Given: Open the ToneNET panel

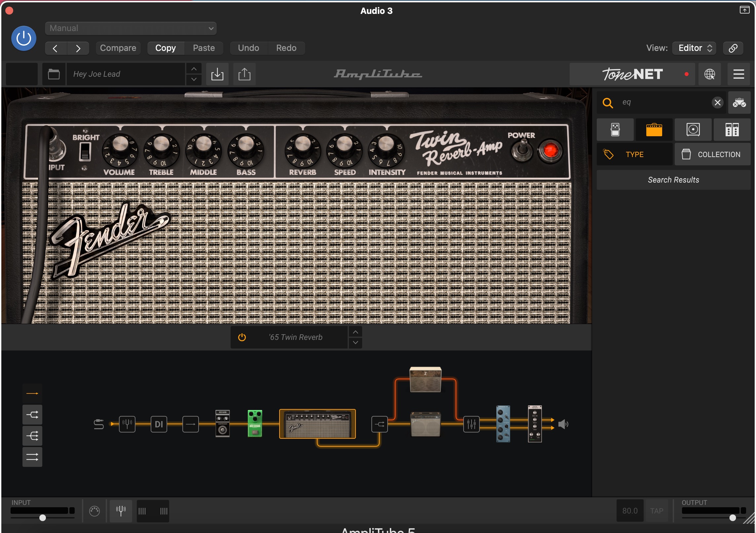Looking at the screenshot, I should [632, 74].
